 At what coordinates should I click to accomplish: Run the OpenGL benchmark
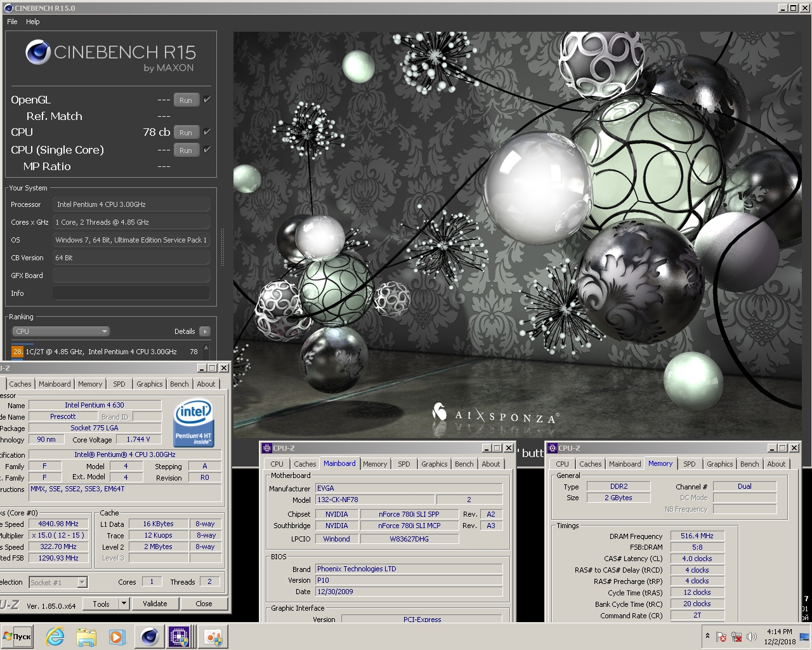click(186, 100)
